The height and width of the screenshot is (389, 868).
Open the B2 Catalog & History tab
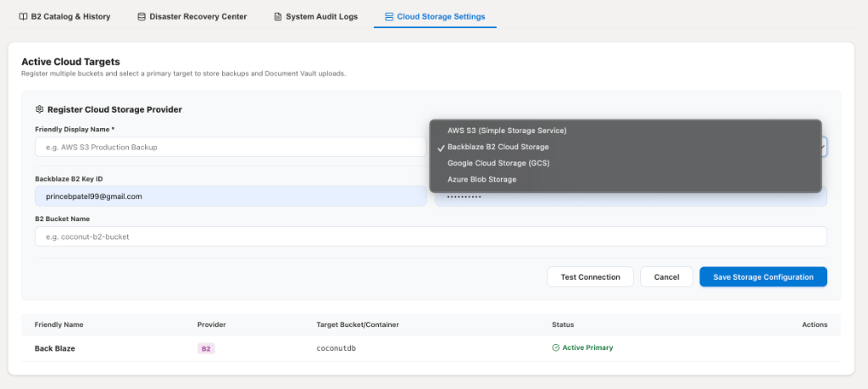pyautogui.click(x=64, y=17)
